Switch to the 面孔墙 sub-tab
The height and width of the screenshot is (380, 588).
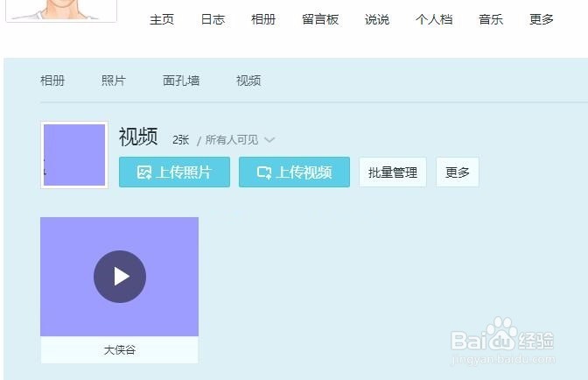181,81
